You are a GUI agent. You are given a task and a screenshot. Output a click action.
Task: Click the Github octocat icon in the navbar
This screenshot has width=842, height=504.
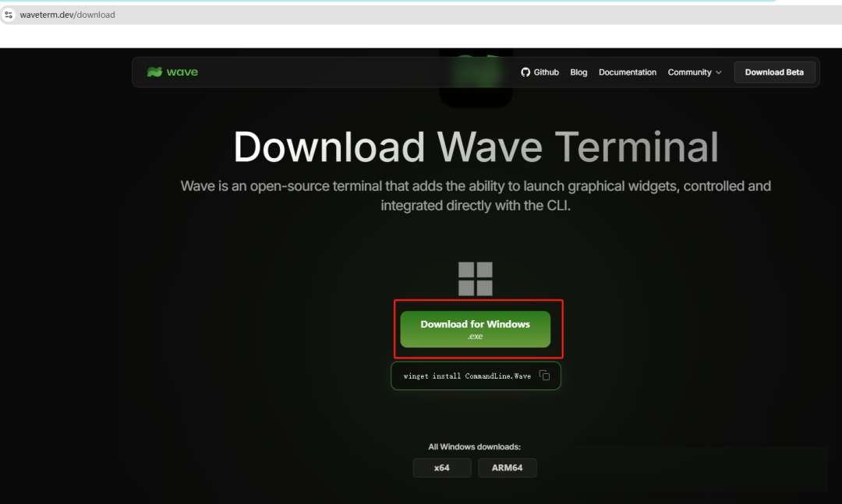(525, 72)
